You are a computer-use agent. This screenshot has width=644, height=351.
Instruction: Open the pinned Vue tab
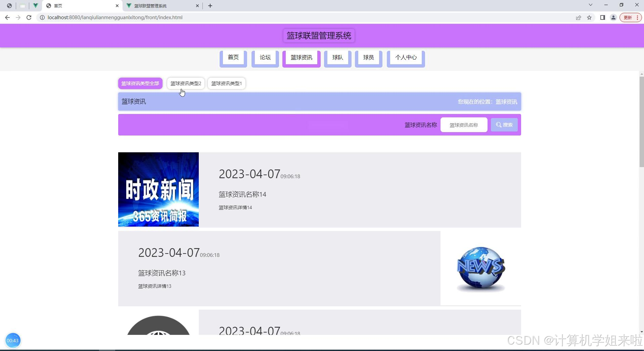tap(35, 6)
